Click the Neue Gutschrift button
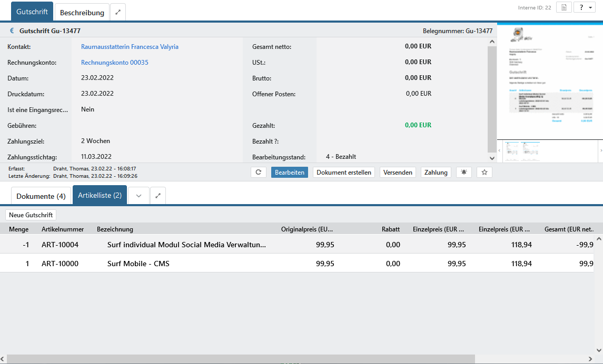Screen dimensions: 603x364 tap(31, 215)
